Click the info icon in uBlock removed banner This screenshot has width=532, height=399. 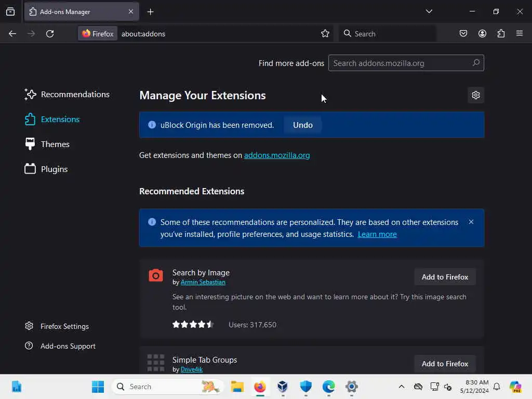pos(152,125)
